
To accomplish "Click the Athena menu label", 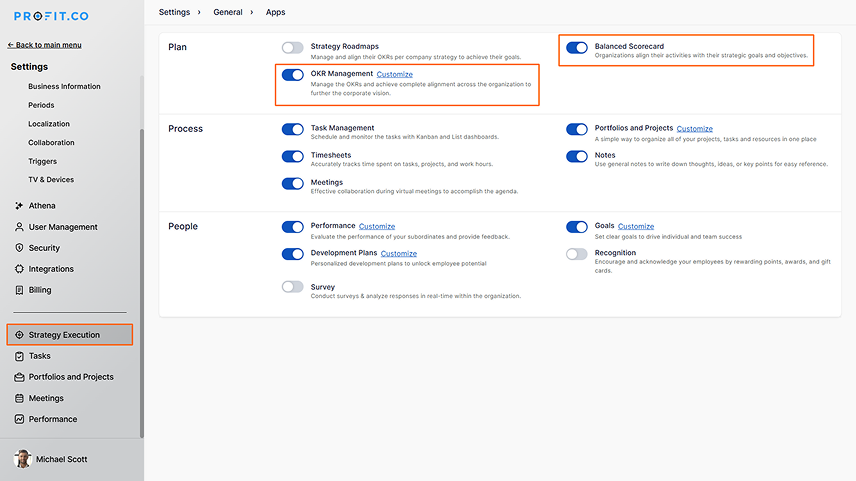I will [42, 206].
